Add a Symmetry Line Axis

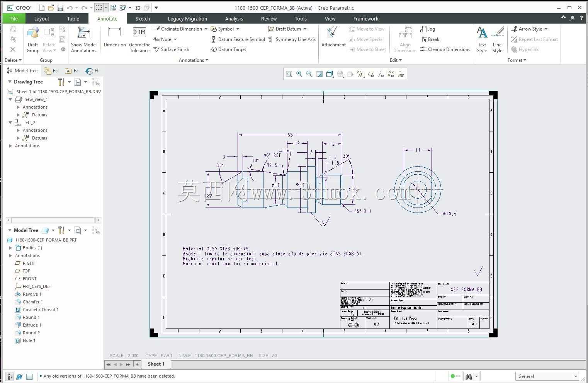pos(292,39)
